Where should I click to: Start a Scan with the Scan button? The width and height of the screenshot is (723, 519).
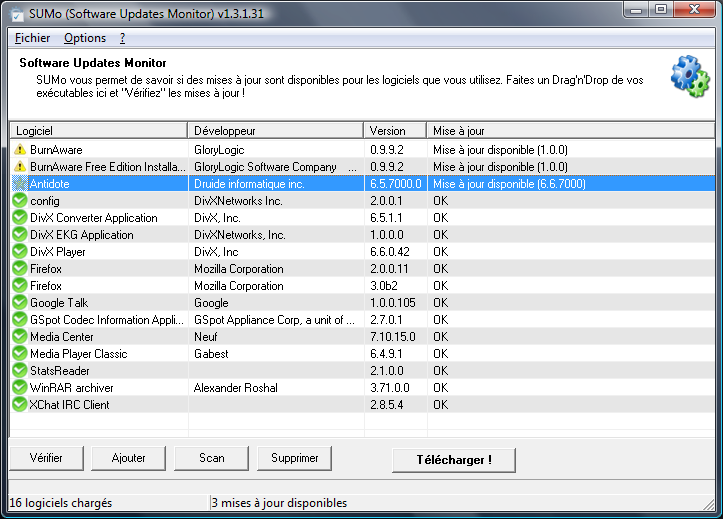tap(212, 458)
